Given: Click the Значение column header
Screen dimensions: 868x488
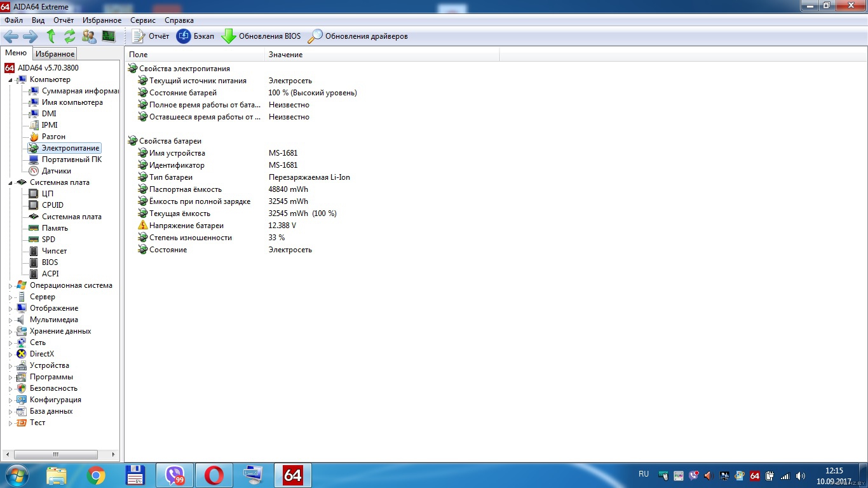Looking at the screenshot, I should [382, 55].
